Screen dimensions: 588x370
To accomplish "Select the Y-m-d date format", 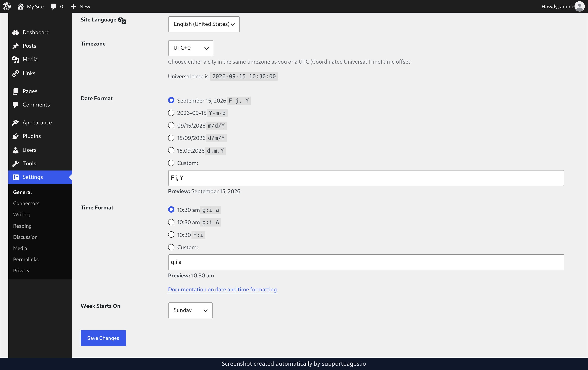I will pyautogui.click(x=171, y=113).
